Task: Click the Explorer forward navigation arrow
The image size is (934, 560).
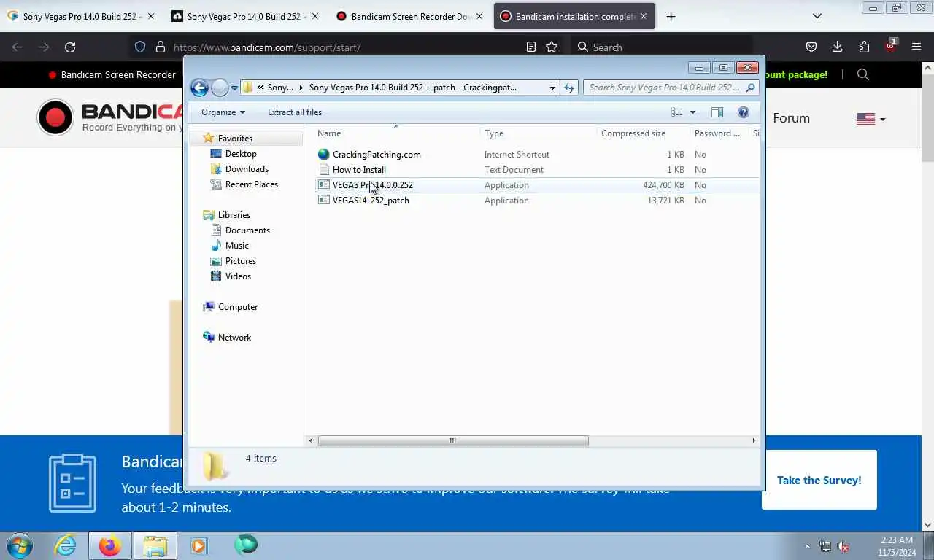Action: (x=220, y=88)
